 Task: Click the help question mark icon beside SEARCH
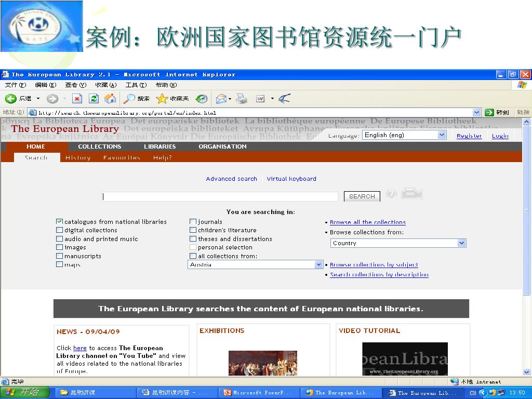pos(391,194)
